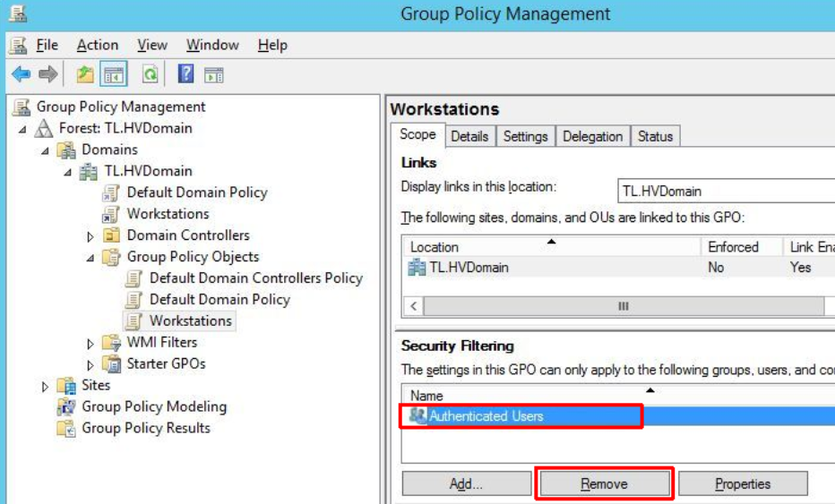Open the Action menu
Image resolution: width=835 pixels, height=504 pixels.
pos(97,45)
